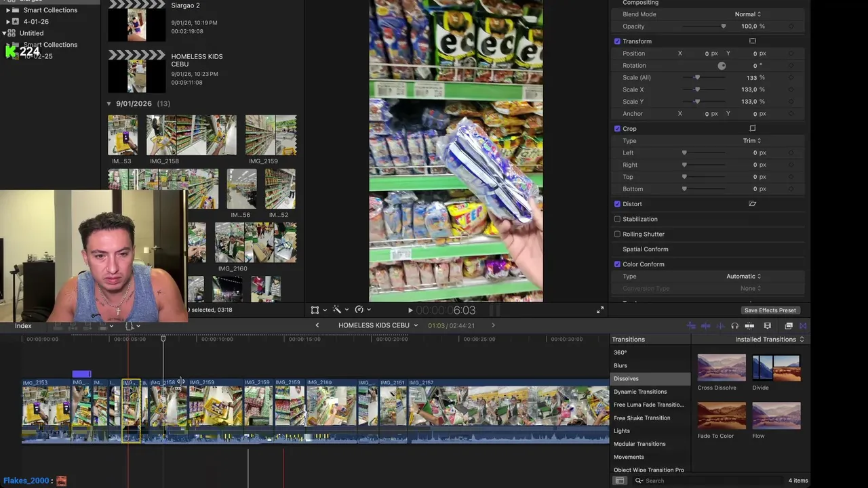
Task: Enter fullscreen viewer mode
Action: point(600,310)
